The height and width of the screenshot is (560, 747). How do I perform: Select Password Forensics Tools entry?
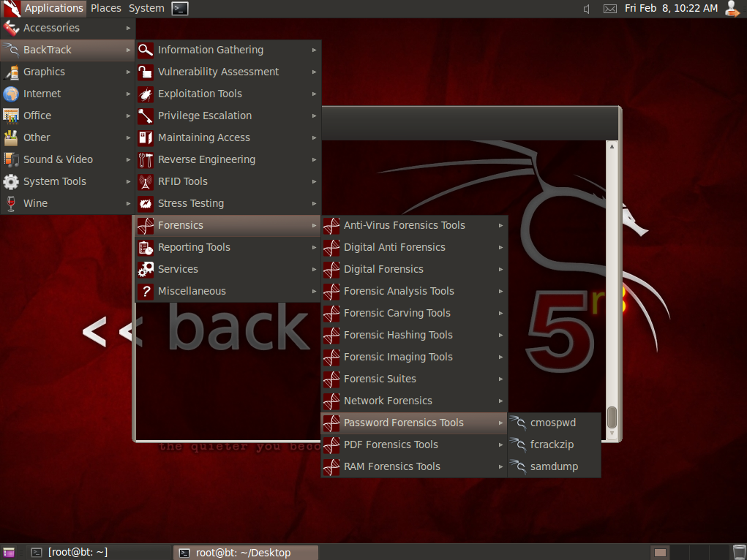point(414,423)
